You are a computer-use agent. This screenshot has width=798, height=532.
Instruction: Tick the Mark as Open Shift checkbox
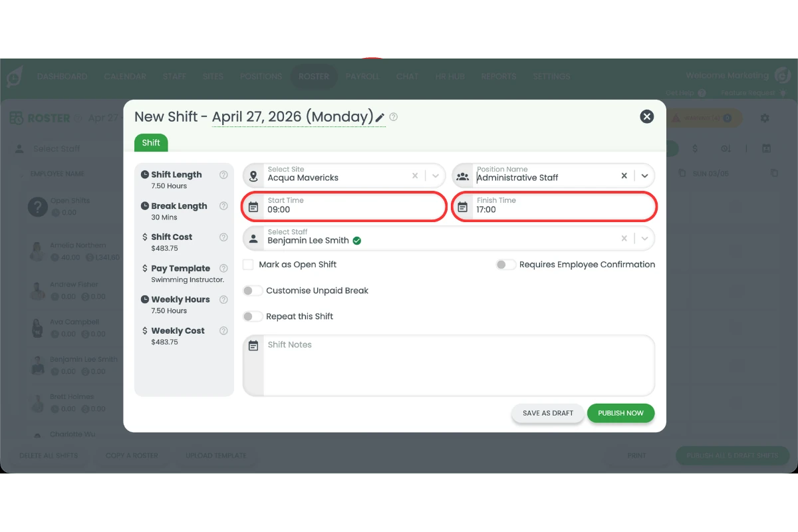click(x=248, y=265)
